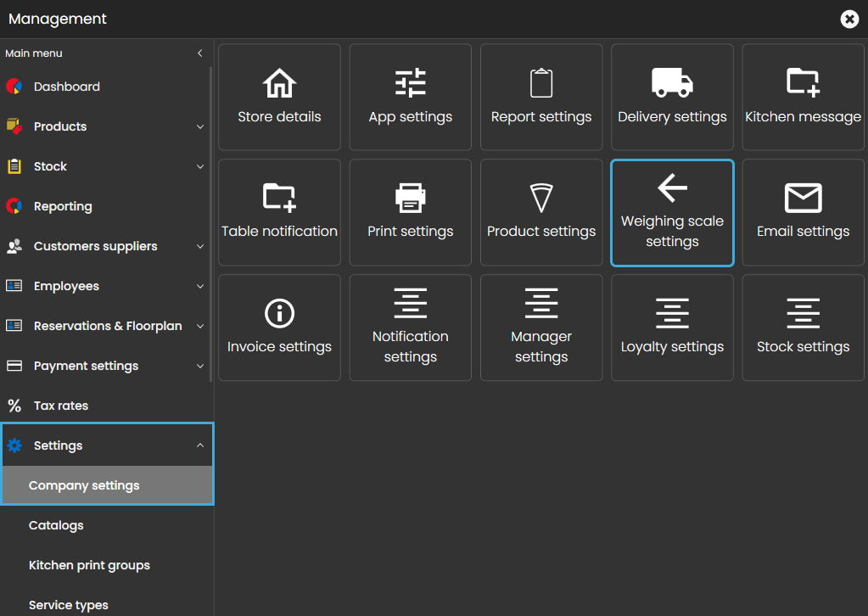Click the Dashboard icon in sidebar
Screen dimensions: 868x616
point(14,87)
